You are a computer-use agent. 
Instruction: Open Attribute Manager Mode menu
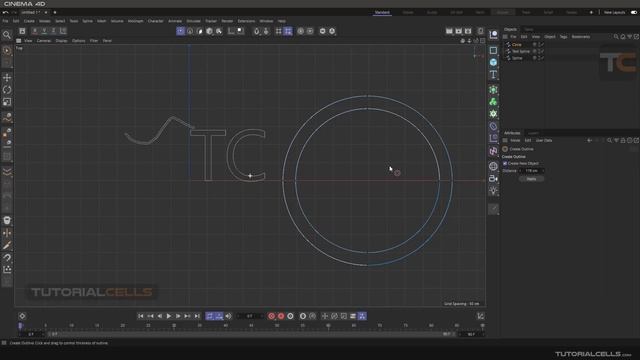click(515, 140)
